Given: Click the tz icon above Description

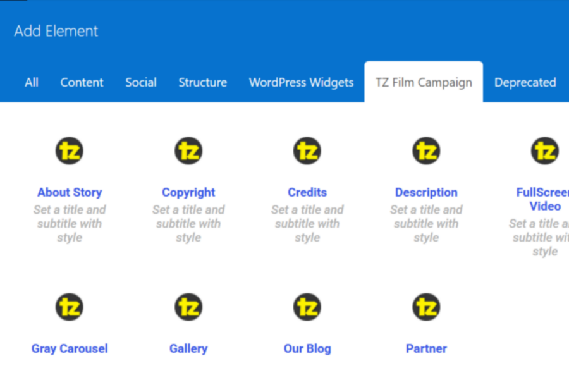Looking at the screenshot, I should pyautogui.click(x=426, y=150).
